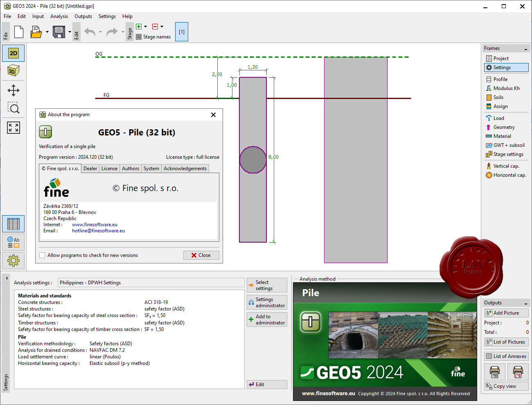Expand the undo history dropdown arrow
532x405 pixels.
click(100, 32)
